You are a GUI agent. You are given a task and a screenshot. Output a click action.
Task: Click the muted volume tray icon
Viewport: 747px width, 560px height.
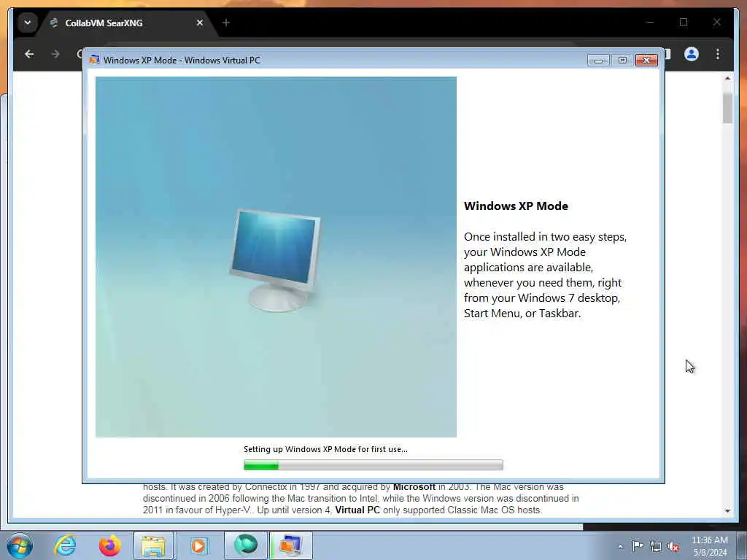673,546
